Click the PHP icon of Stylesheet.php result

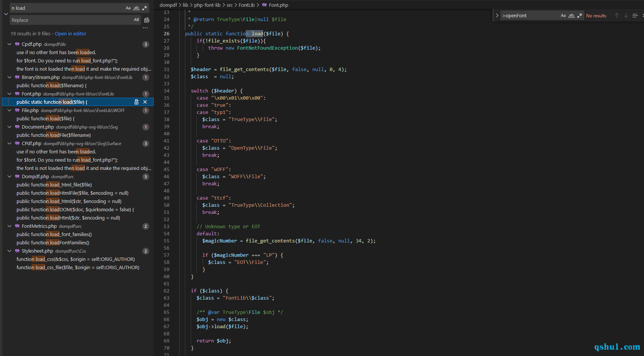tap(17, 251)
